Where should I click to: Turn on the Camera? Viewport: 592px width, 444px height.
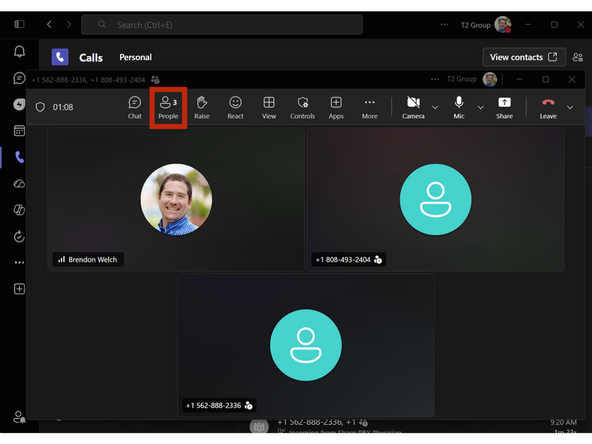(413, 108)
